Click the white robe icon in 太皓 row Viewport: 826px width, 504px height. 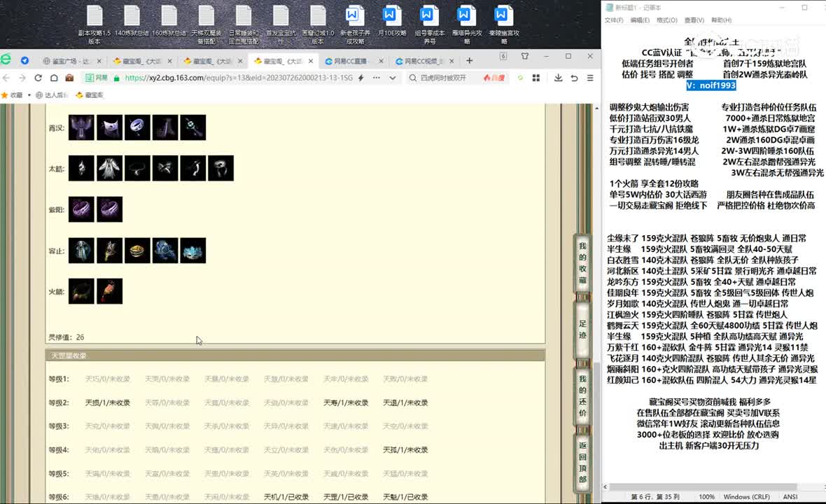110,169
